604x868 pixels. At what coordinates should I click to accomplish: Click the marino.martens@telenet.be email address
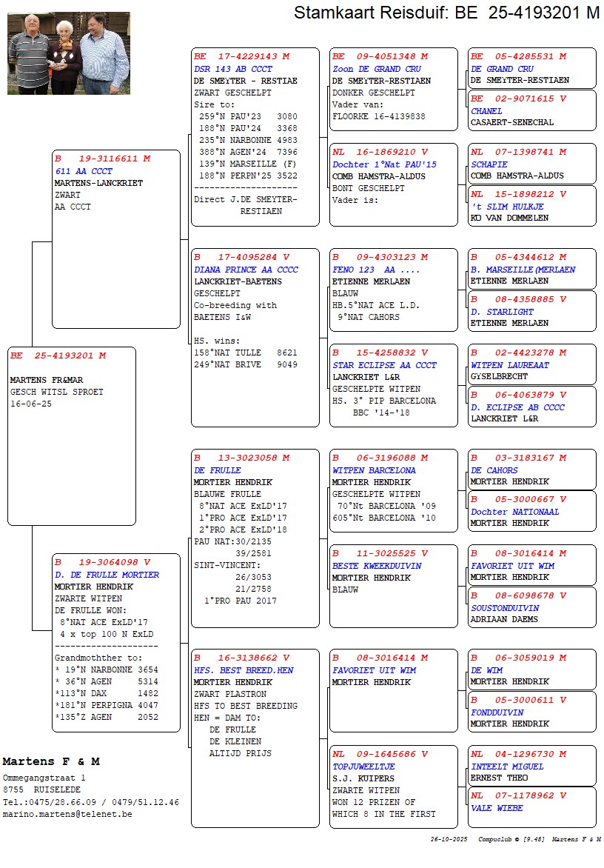(67, 814)
